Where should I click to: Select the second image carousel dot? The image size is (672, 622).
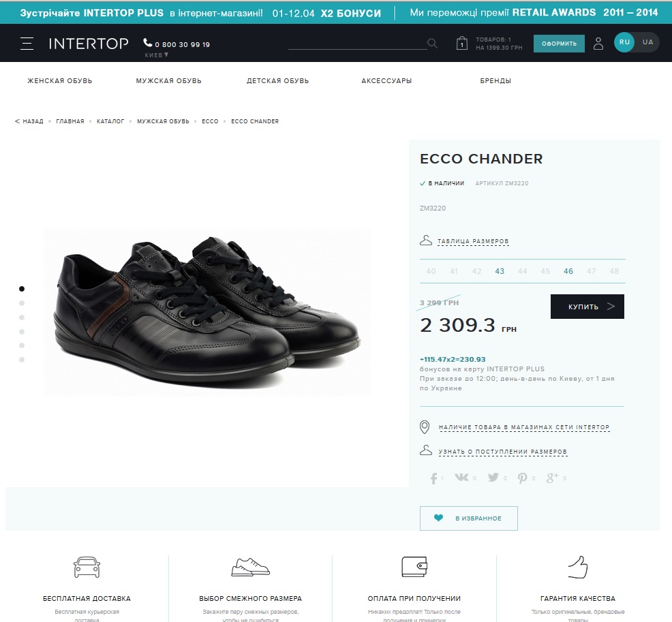[22, 303]
